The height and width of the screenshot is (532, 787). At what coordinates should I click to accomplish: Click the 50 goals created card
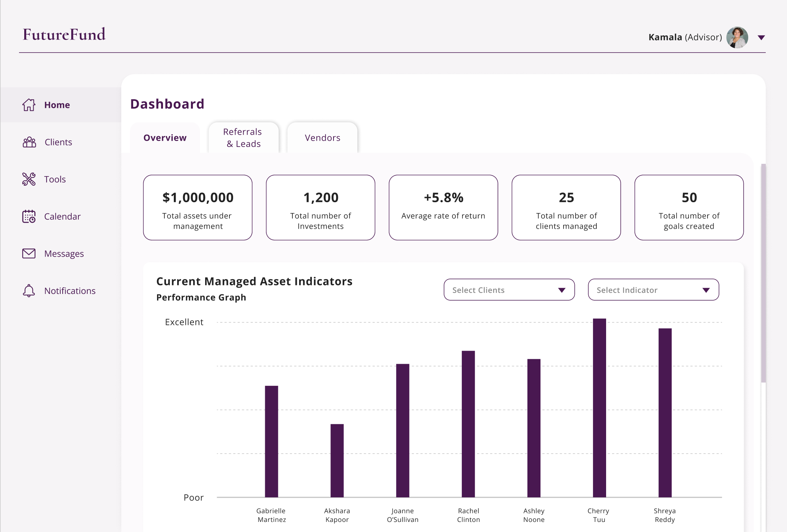click(689, 207)
